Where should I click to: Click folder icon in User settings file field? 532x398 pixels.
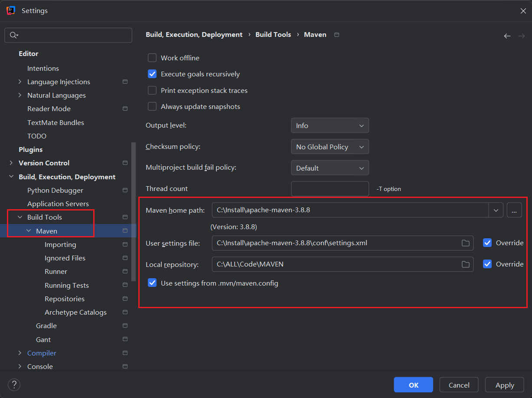tap(466, 243)
